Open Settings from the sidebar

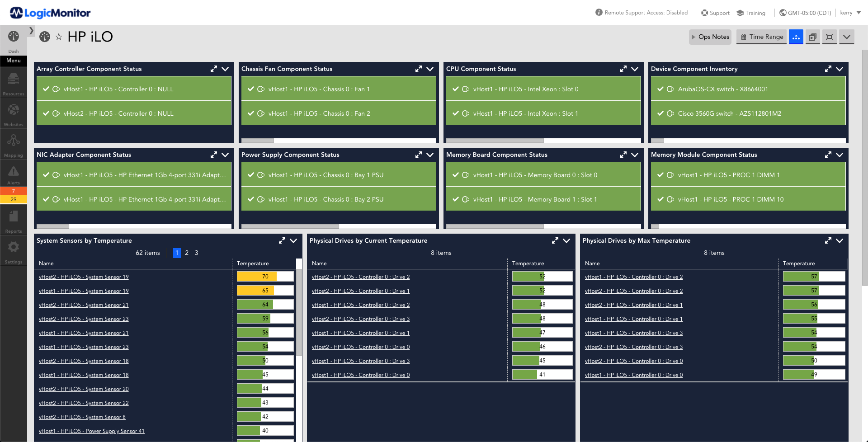click(x=13, y=250)
